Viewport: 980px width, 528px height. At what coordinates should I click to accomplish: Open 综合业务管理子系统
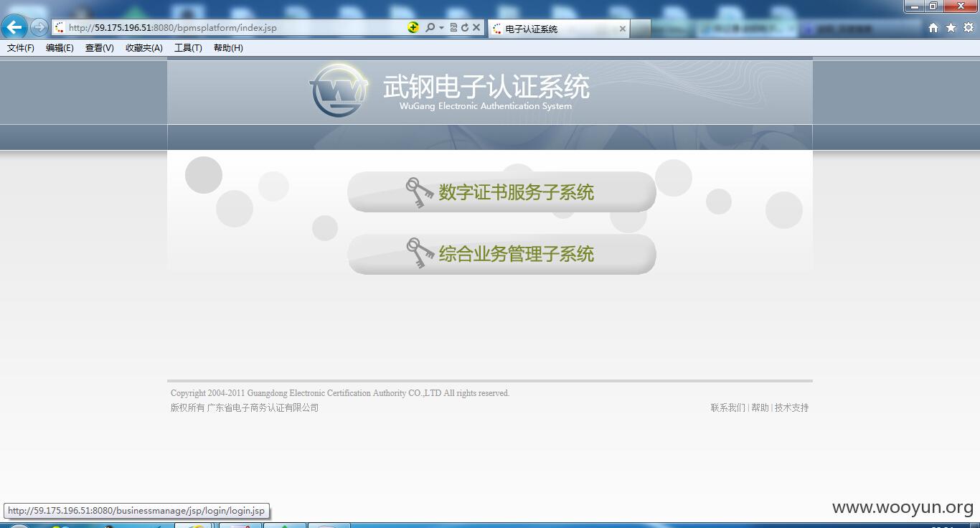(501, 254)
